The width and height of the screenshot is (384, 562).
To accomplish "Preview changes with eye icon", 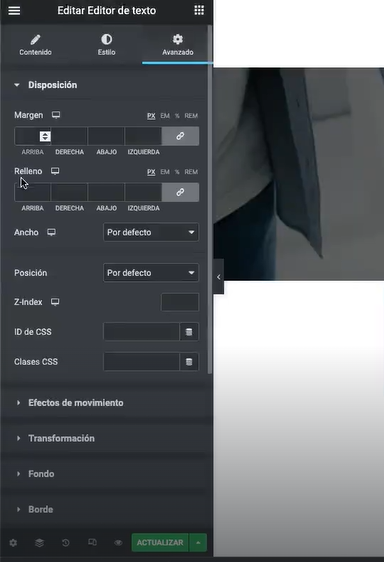I will click(118, 543).
